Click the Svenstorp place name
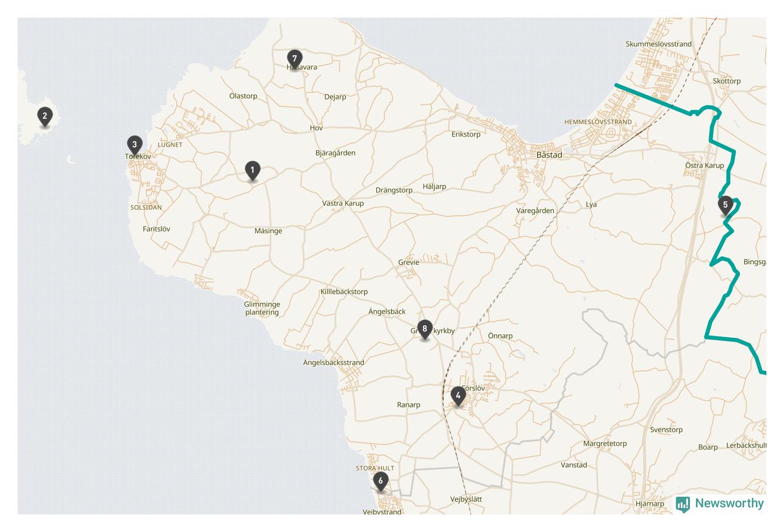 tap(666, 430)
